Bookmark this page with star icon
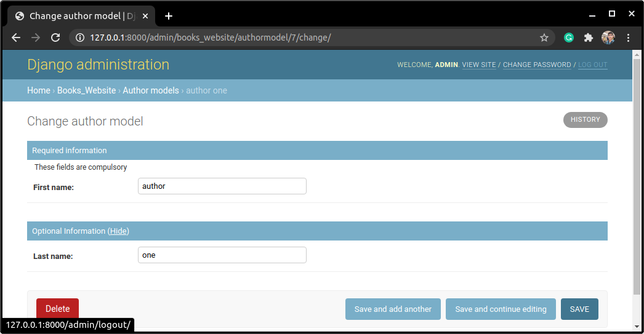This screenshot has width=644, height=334. 544,38
